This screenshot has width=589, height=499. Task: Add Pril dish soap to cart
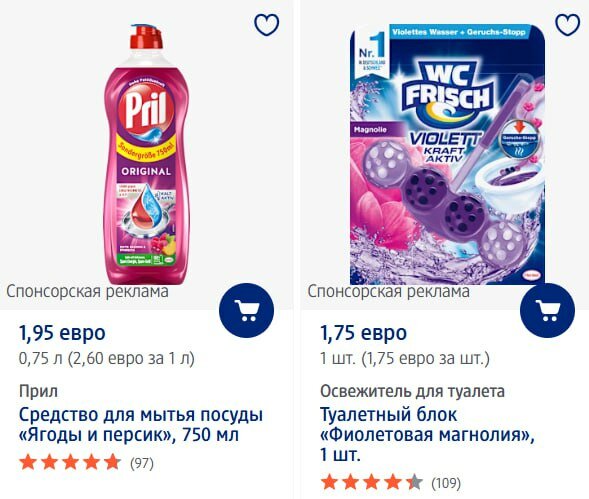(x=246, y=310)
